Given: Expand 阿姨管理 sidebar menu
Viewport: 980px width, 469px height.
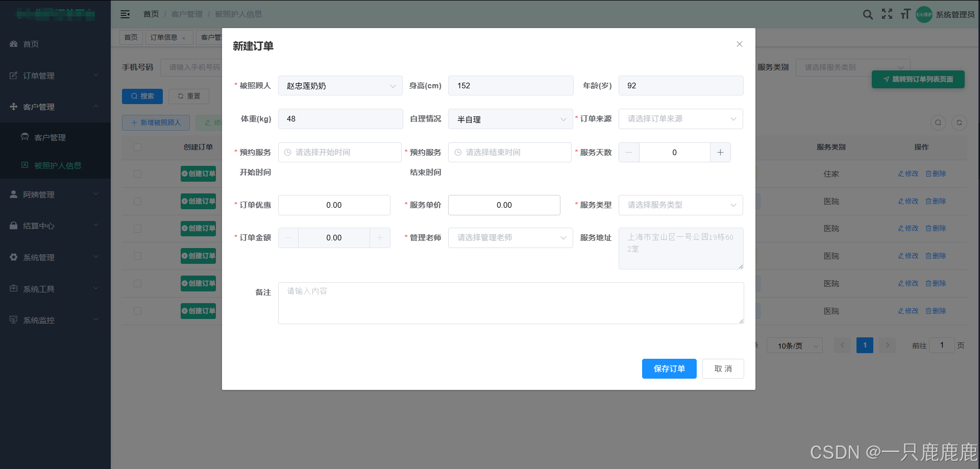Looking at the screenshot, I should tap(55, 194).
